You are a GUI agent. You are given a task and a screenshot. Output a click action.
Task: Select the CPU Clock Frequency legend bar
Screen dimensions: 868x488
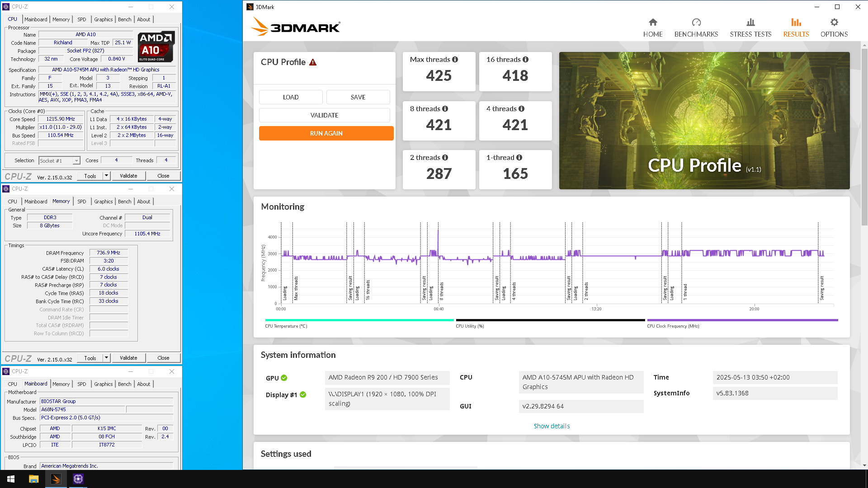point(742,320)
